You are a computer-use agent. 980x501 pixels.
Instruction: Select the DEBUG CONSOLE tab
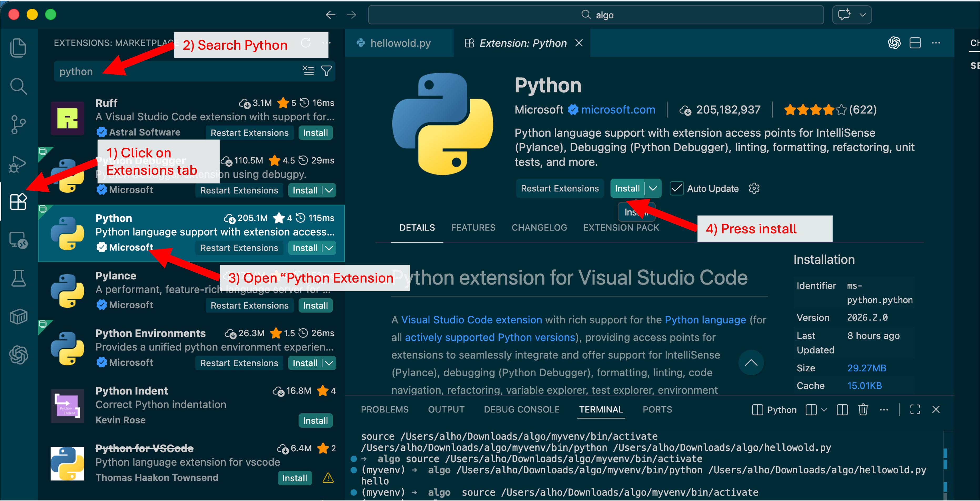522,409
